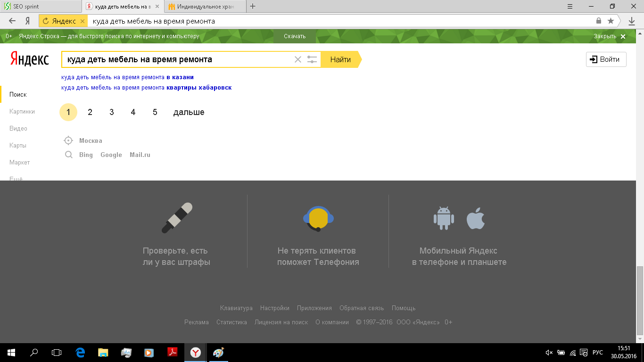This screenshot has width=644, height=362.
Task: Click the Войти login button
Action: click(606, 59)
